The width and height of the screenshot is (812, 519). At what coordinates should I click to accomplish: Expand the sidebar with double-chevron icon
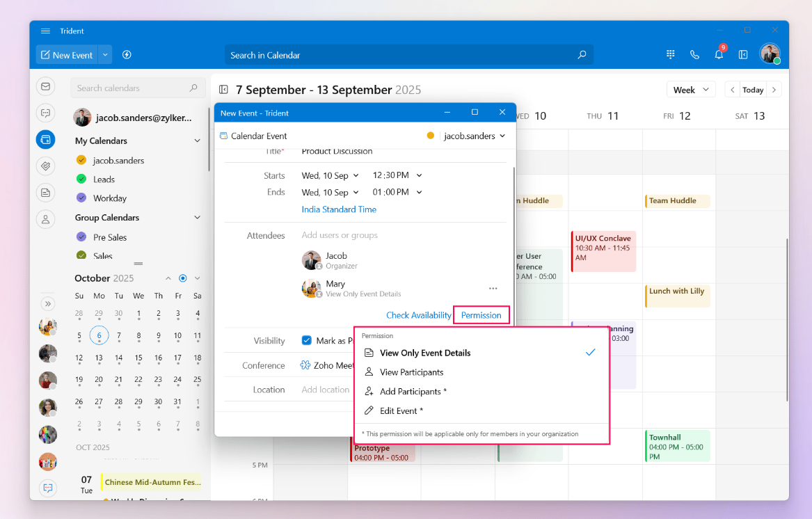[47, 303]
